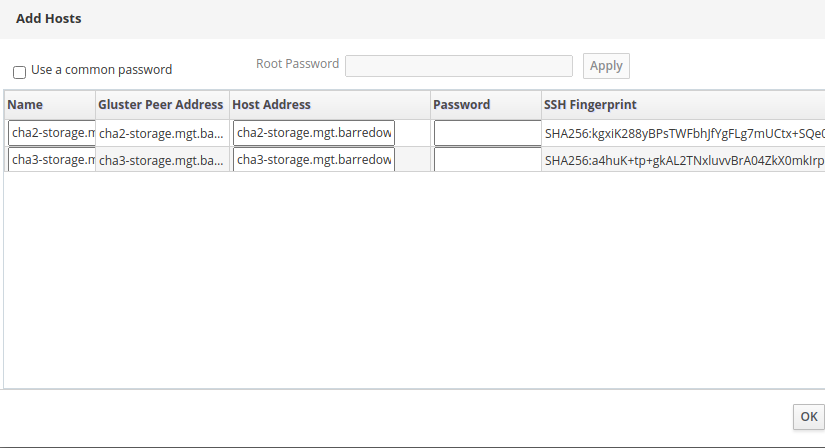The image size is (825, 448).
Task: Confirm the dialog with the OK button
Action: [x=808, y=417]
